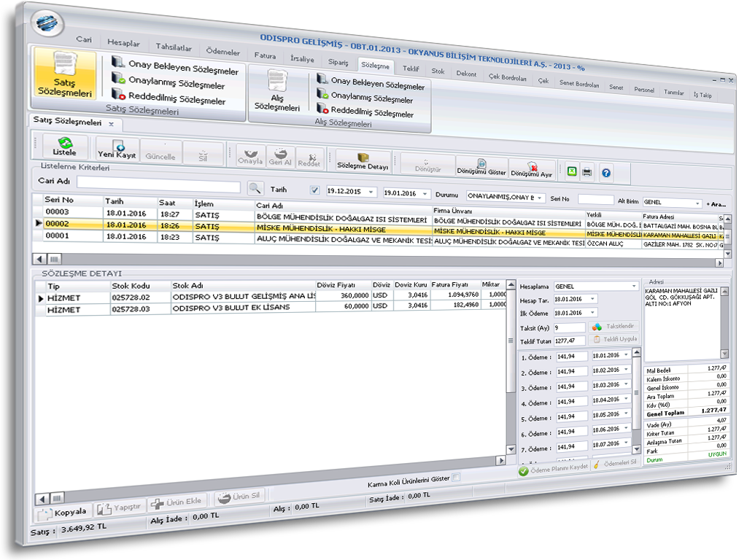Enable Karma Koli Ürünlerini Göster checkbox

click(457, 478)
